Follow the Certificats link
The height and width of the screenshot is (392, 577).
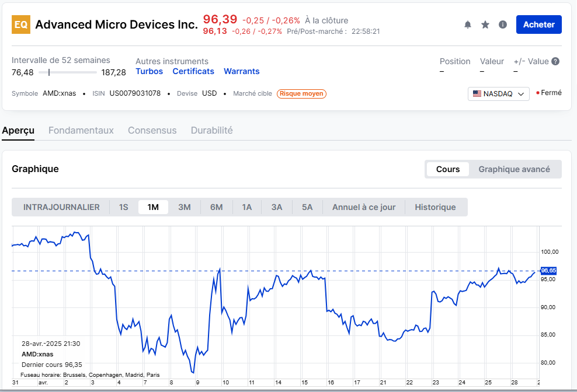[193, 71]
